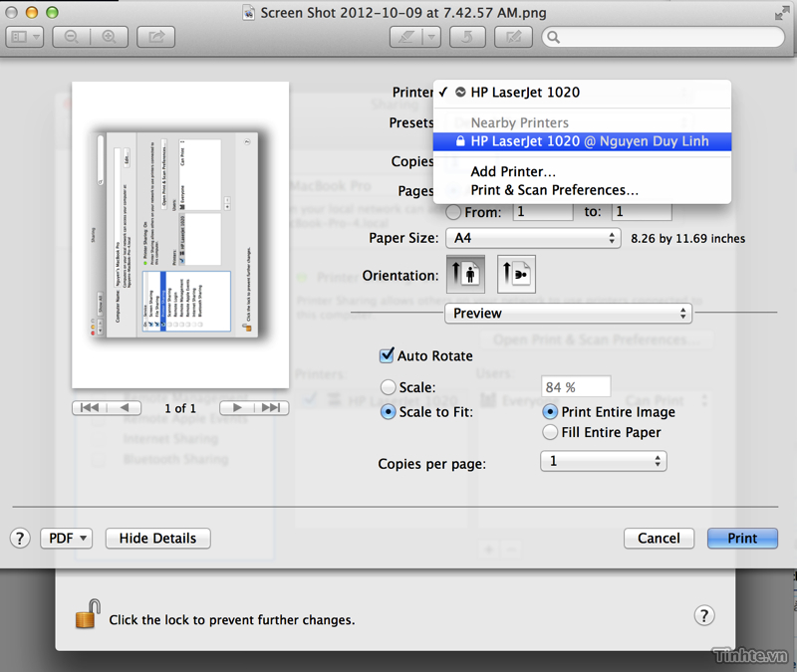Select HP LaserJet 1020 @ Nguyen Duy Linh
This screenshot has width=797, height=672.
pyautogui.click(x=582, y=141)
